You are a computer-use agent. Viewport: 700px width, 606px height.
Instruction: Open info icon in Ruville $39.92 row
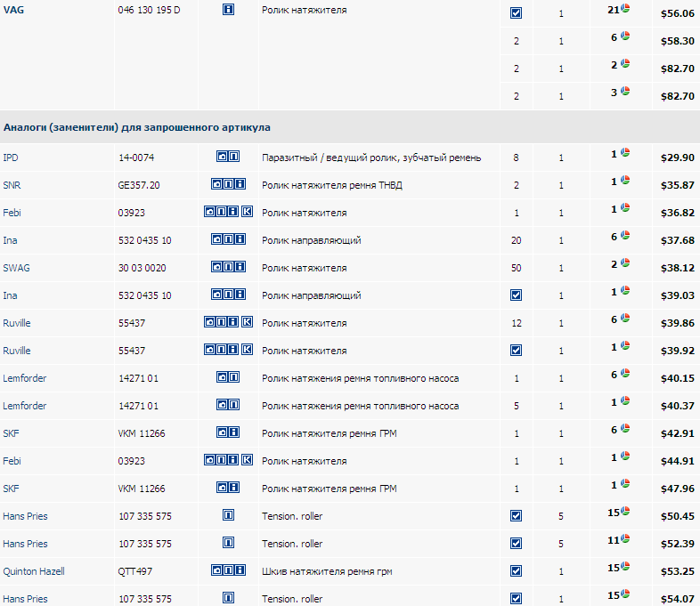(x=233, y=350)
